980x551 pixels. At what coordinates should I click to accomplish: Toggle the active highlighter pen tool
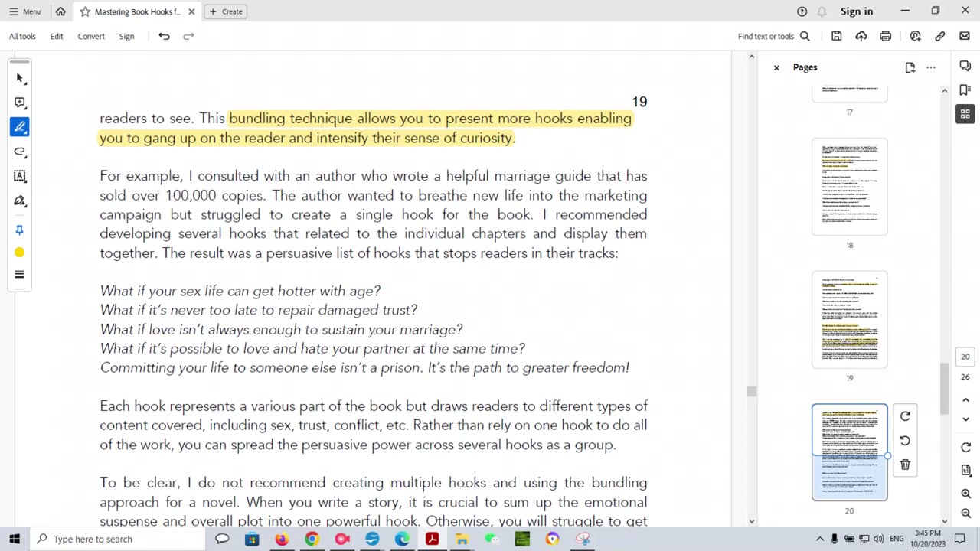pos(20,127)
